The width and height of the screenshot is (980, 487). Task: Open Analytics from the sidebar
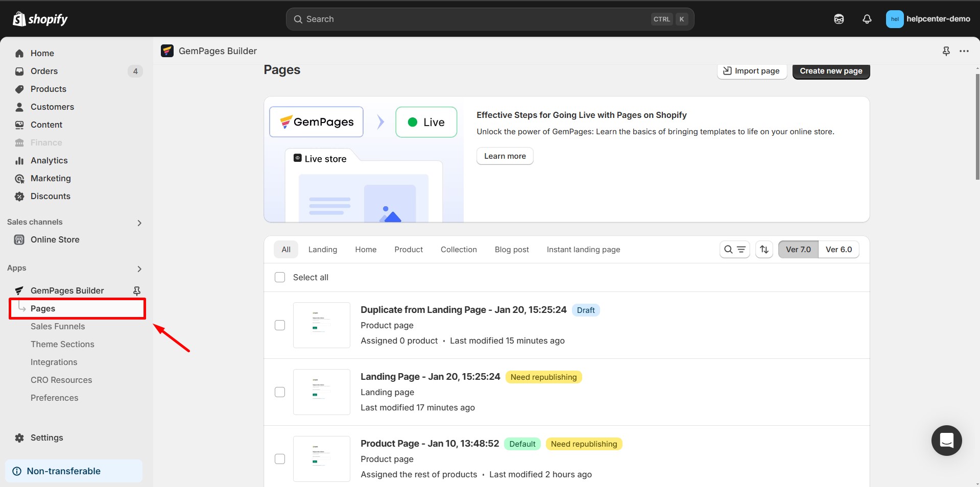tap(49, 160)
